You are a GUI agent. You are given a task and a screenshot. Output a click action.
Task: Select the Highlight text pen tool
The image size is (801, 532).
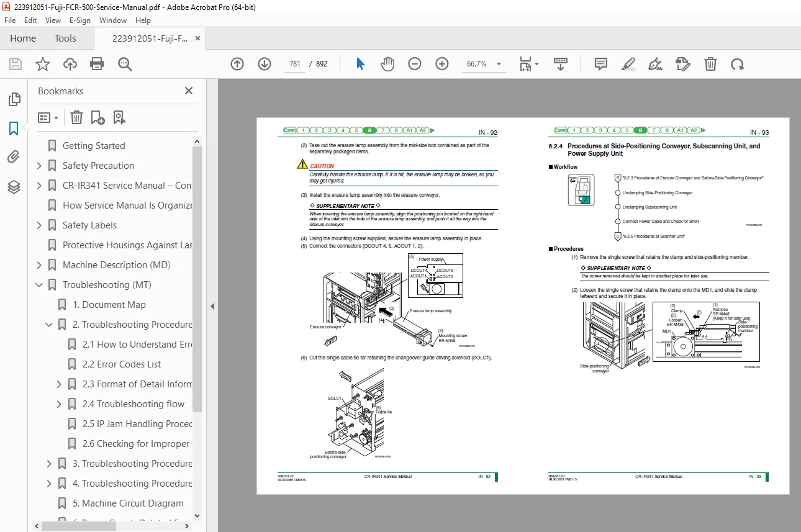click(x=628, y=64)
